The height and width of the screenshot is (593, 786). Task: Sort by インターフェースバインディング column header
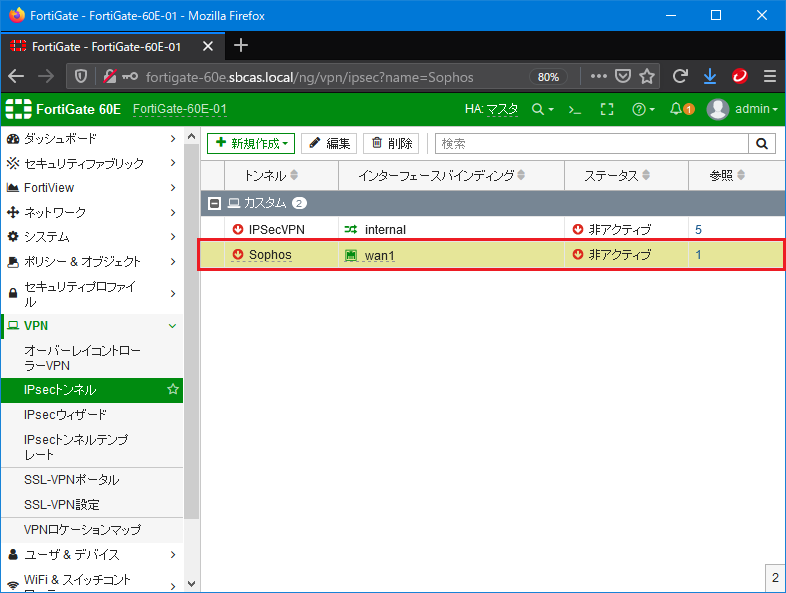point(442,175)
